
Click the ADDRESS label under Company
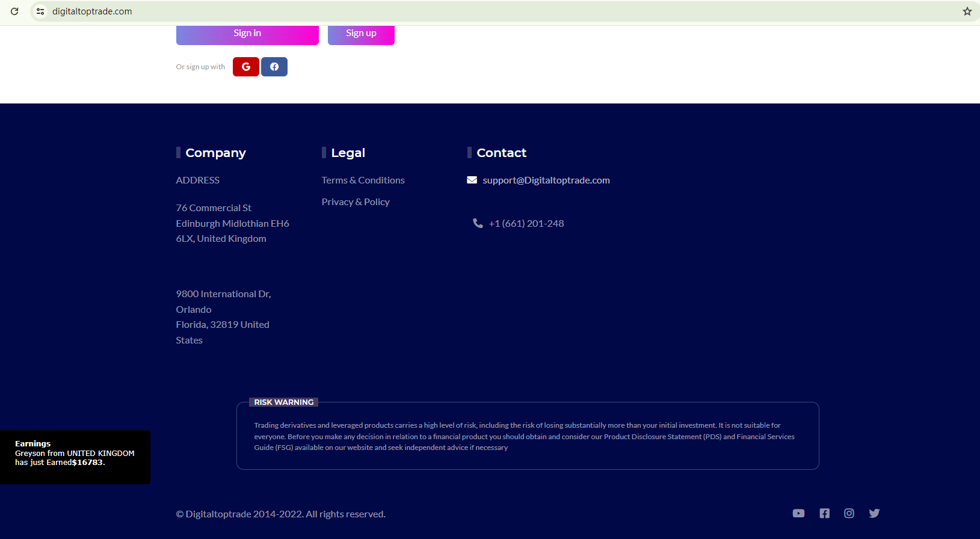[198, 180]
